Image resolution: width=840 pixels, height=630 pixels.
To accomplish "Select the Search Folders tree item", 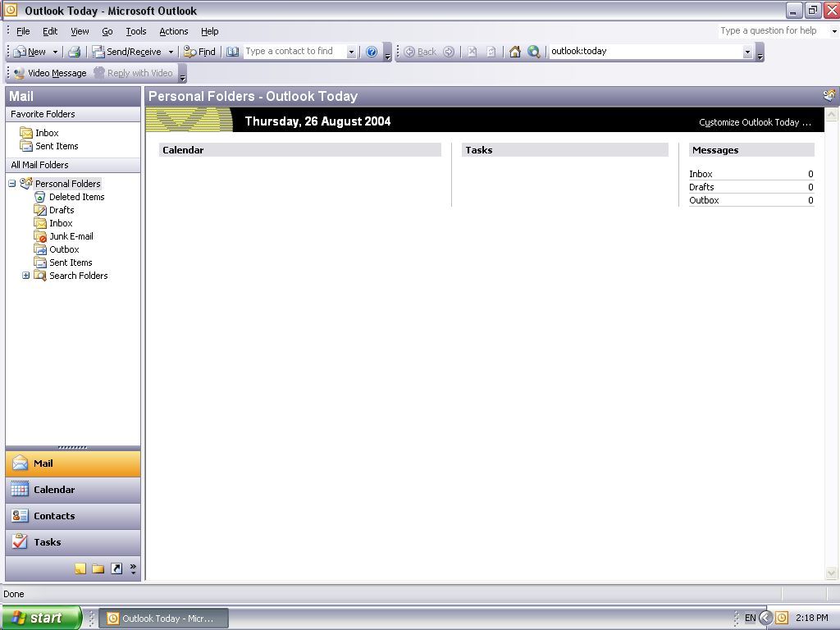I will [71, 276].
